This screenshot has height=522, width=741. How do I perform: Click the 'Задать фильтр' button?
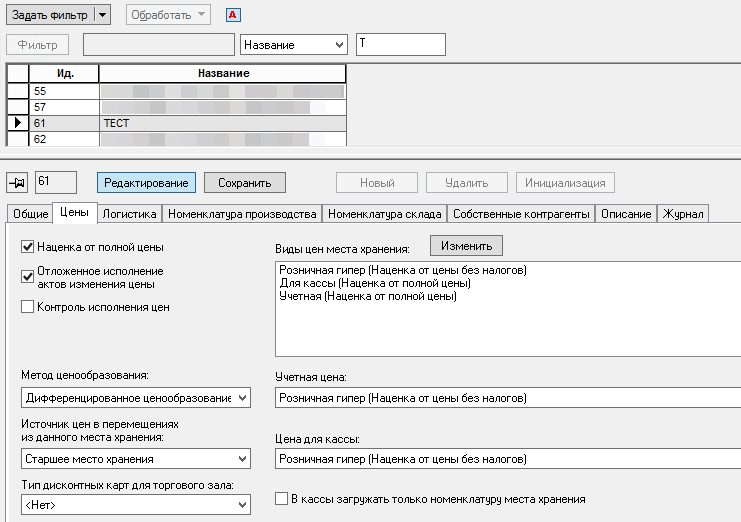pyautogui.click(x=50, y=15)
